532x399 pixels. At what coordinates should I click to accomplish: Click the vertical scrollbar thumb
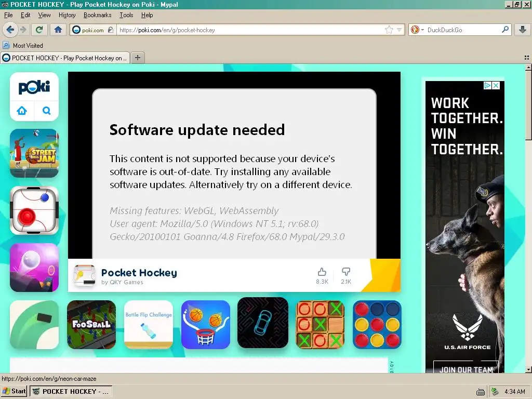528,105
